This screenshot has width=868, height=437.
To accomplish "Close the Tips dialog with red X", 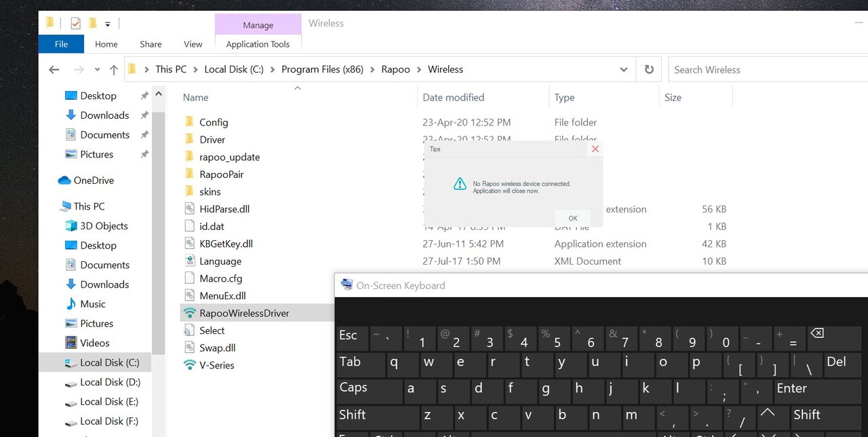I will coord(595,149).
